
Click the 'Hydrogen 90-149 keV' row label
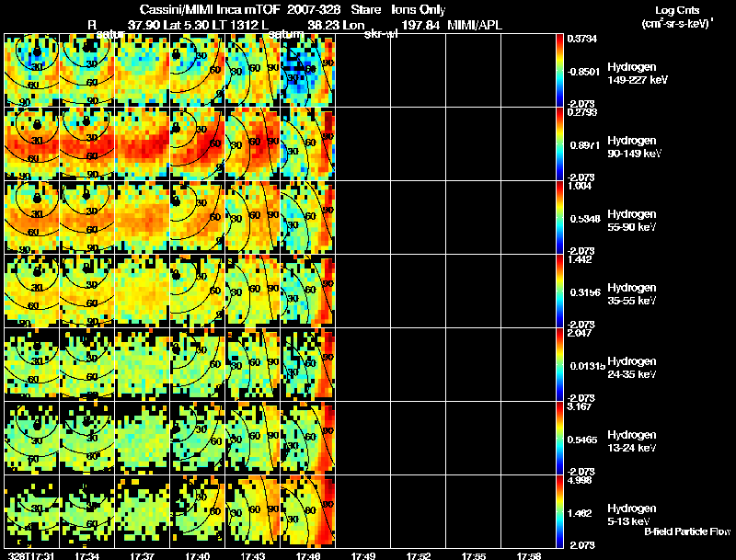pyautogui.click(x=634, y=147)
